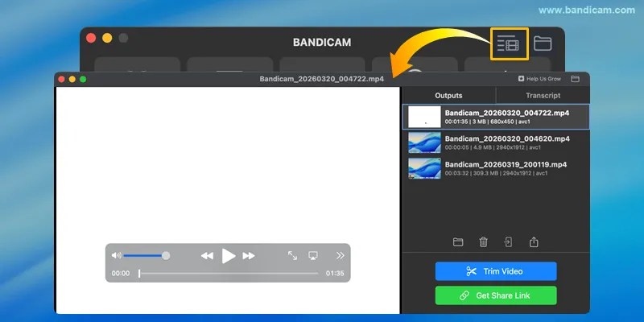Click thumbnail of Bandicam_20260320_004620.mp4
The width and height of the screenshot is (644, 322).
(424, 142)
